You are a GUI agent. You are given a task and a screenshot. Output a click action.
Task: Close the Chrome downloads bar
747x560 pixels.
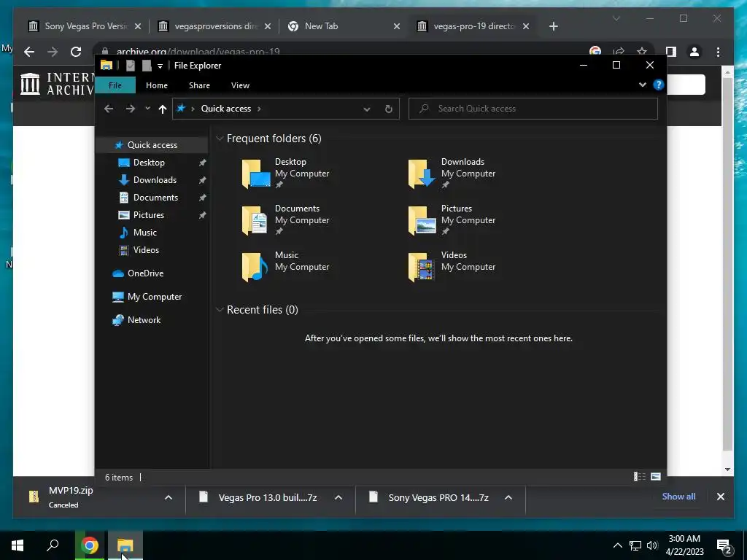click(x=720, y=497)
